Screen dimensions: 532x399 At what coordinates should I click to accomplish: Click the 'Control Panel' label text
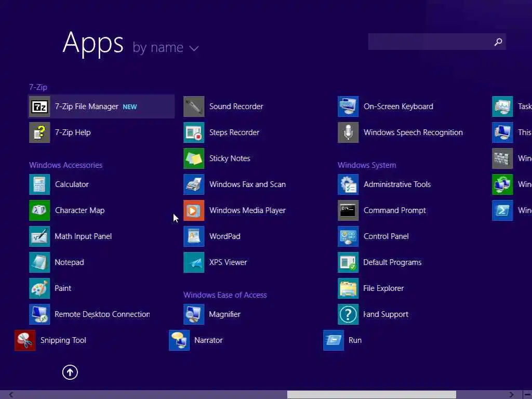point(386,236)
